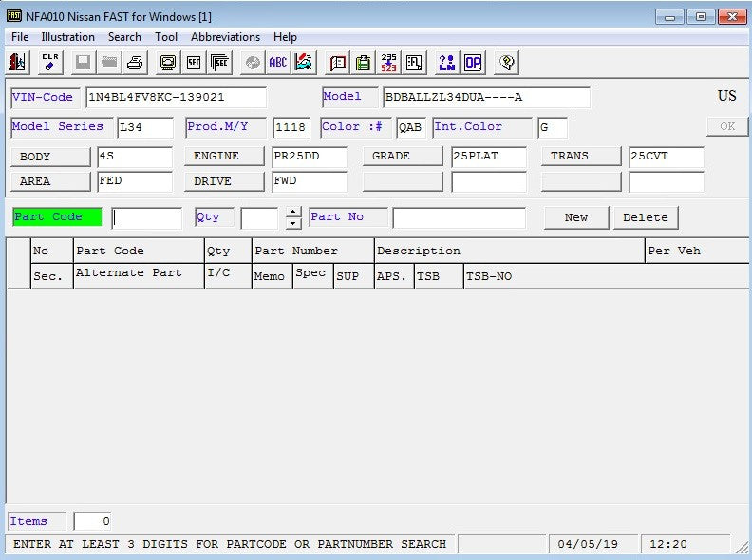The height and width of the screenshot is (560, 752).
Task: Open the Abbreviations menu
Action: click(225, 37)
